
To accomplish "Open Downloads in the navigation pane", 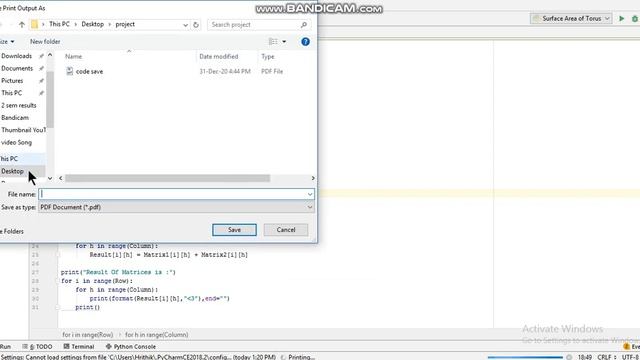I will pyautogui.click(x=17, y=56).
